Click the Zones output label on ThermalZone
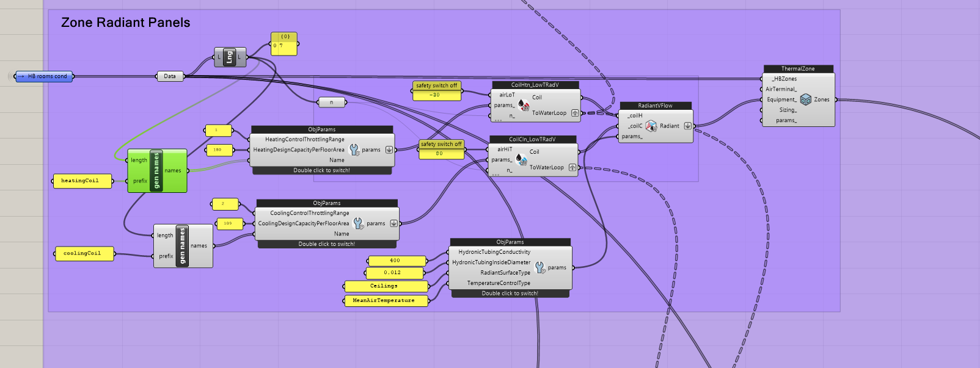Image resolution: width=980 pixels, height=368 pixels. click(x=822, y=99)
